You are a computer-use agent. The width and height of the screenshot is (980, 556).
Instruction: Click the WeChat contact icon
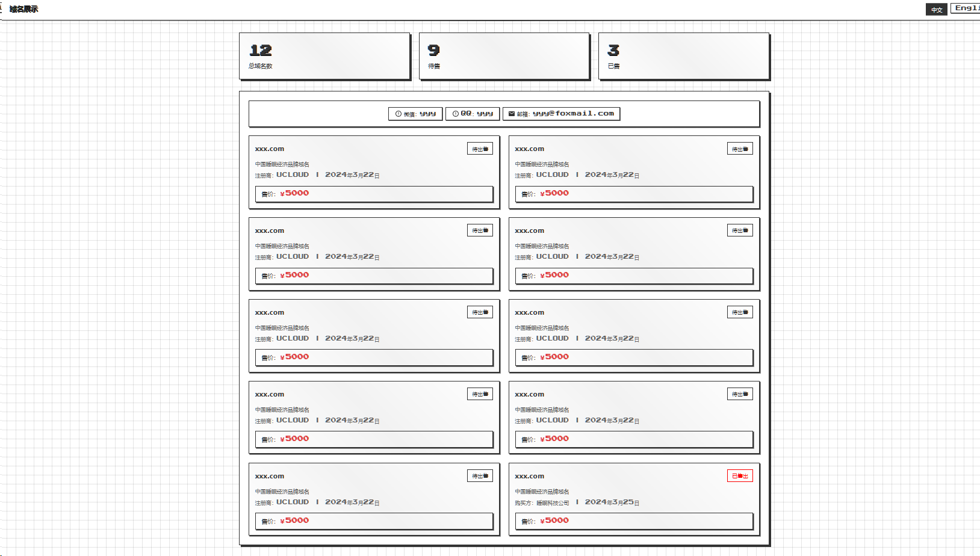pyautogui.click(x=399, y=114)
